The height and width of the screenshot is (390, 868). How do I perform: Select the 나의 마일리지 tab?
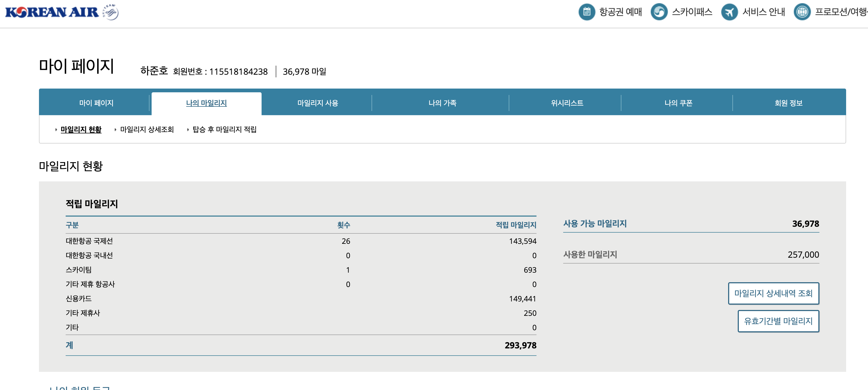coord(206,103)
